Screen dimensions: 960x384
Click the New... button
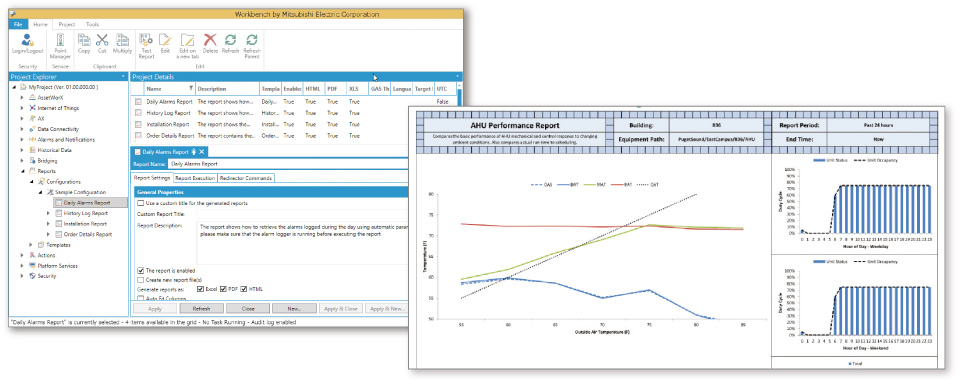tap(295, 309)
